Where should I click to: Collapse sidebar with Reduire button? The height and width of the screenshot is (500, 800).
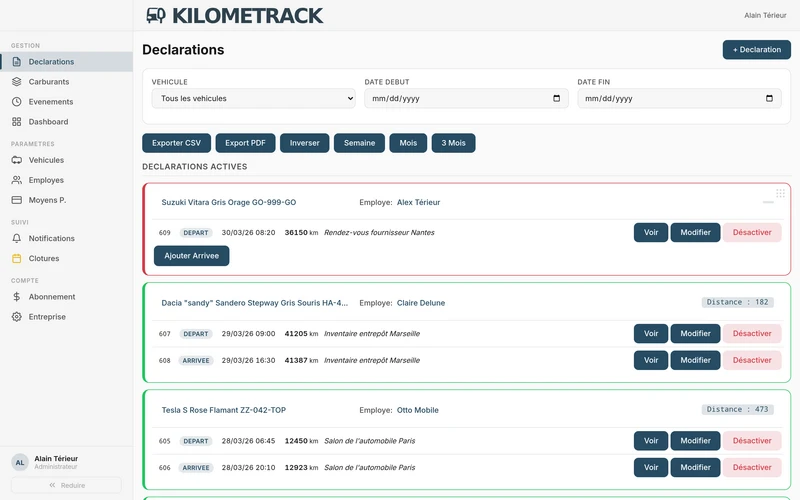coord(66,485)
